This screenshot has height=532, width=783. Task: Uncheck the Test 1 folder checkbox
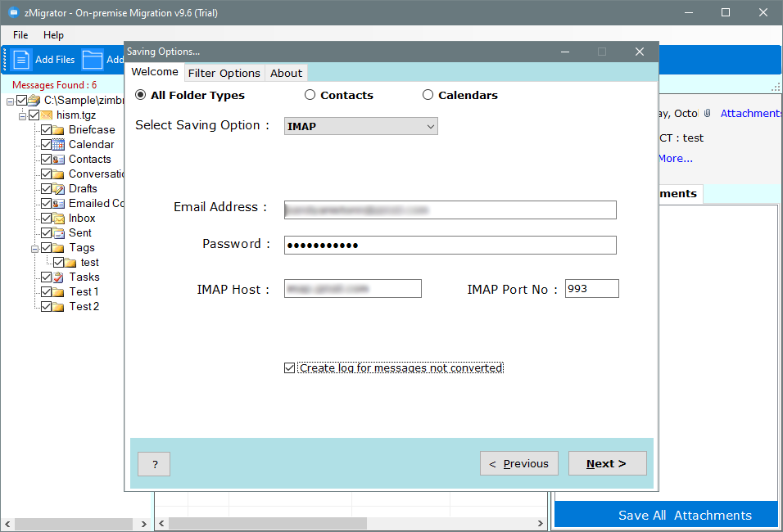(47, 292)
